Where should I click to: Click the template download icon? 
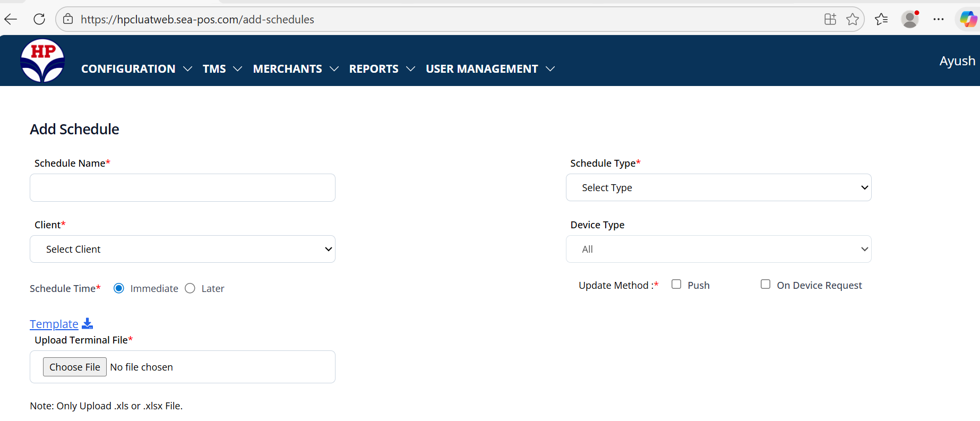point(88,323)
